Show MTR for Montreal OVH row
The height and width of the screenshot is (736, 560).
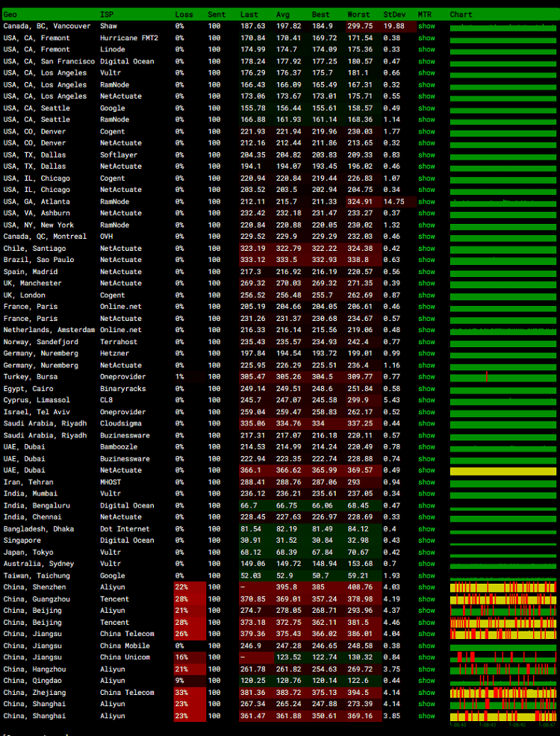pyautogui.click(x=426, y=237)
